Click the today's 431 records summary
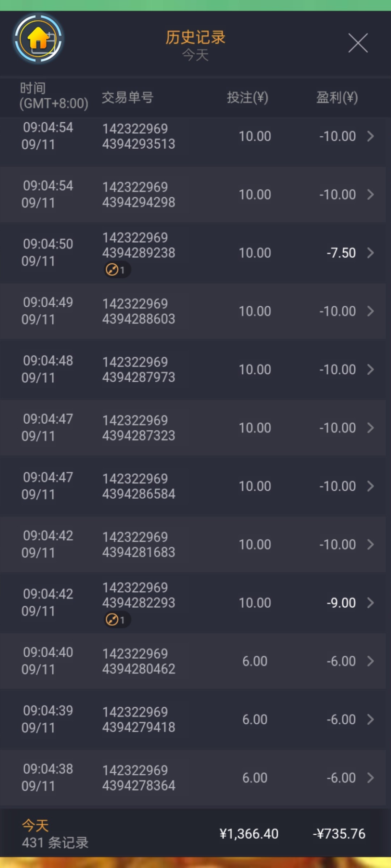This screenshot has width=391, height=868. click(55, 834)
